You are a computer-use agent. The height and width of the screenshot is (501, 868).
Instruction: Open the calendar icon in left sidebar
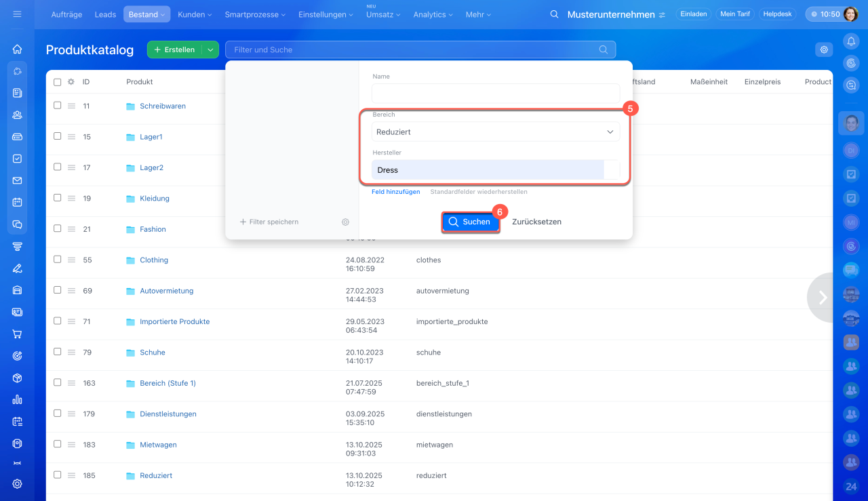(x=17, y=202)
